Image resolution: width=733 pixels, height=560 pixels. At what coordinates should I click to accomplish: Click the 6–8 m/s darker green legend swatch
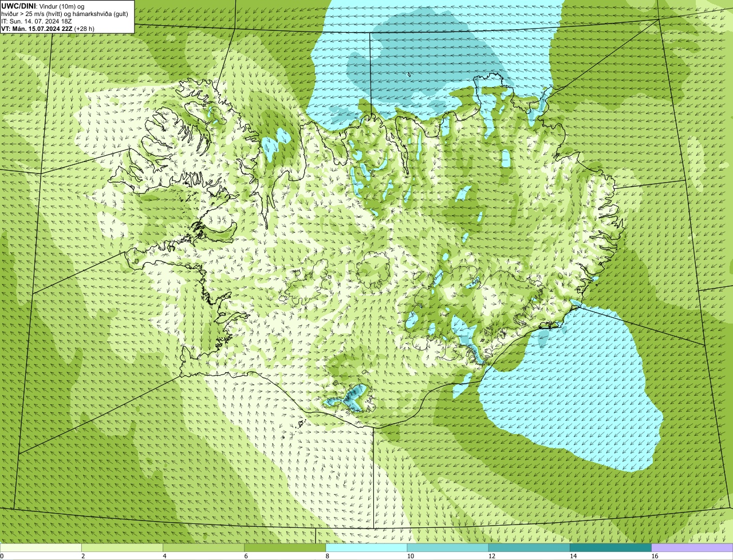click(285, 547)
